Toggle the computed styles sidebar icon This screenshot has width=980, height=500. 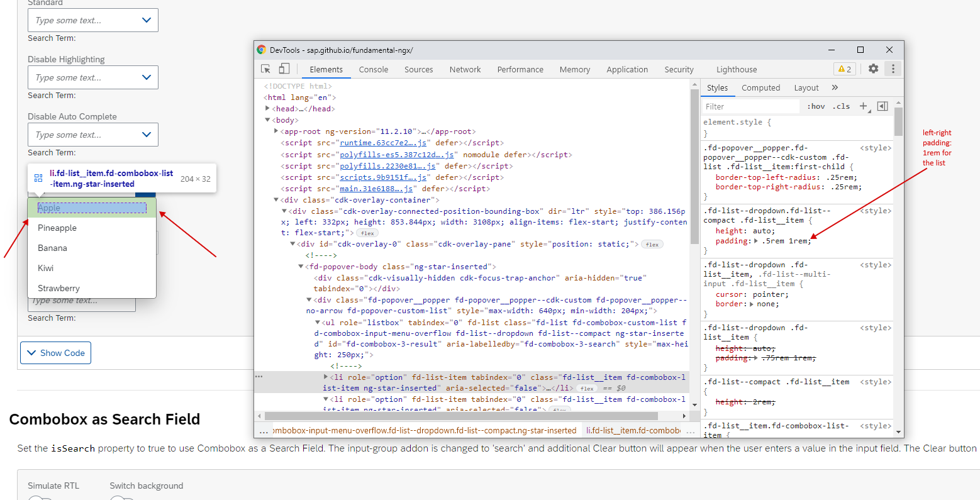tap(883, 106)
